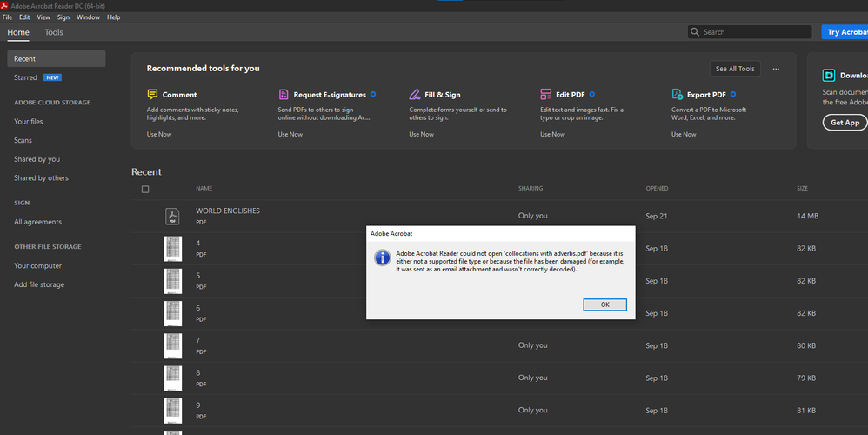Viewport: 868px width, 435px height.
Task: Open All agreements under Sign
Action: coord(37,222)
